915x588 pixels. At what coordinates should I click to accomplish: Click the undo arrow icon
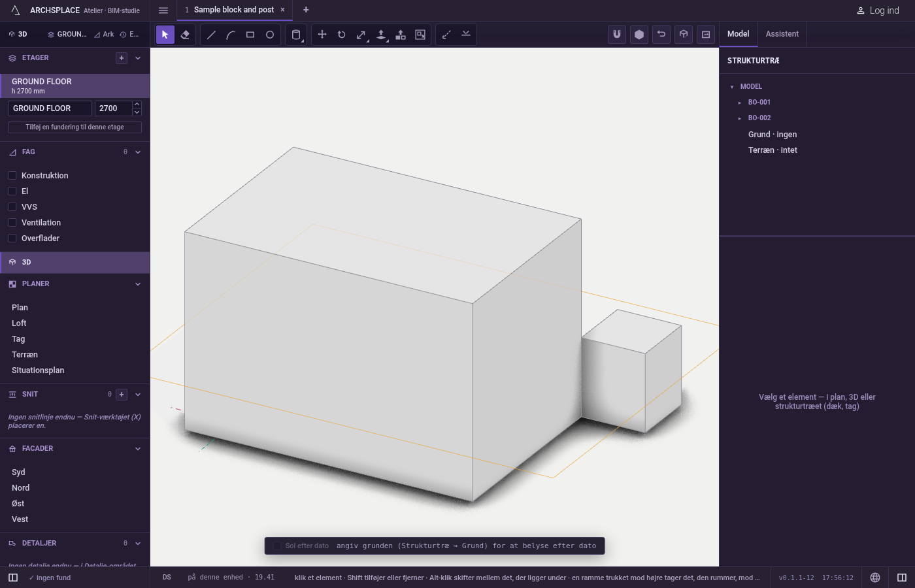[x=661, y=35]
